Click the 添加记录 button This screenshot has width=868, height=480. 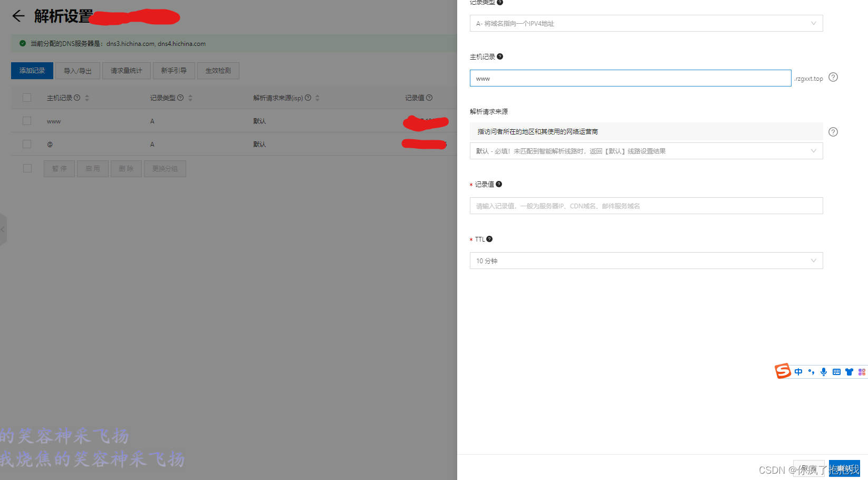(32, 71)
